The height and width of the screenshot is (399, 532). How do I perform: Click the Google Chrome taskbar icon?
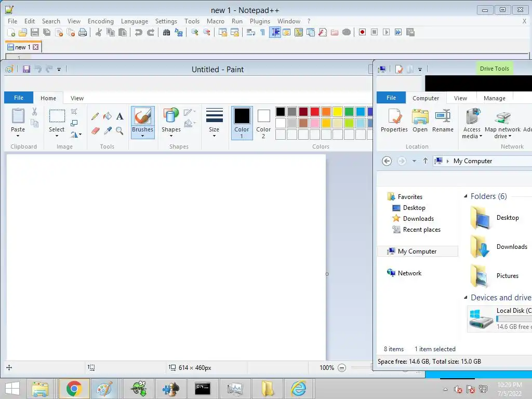pos(74,389)
